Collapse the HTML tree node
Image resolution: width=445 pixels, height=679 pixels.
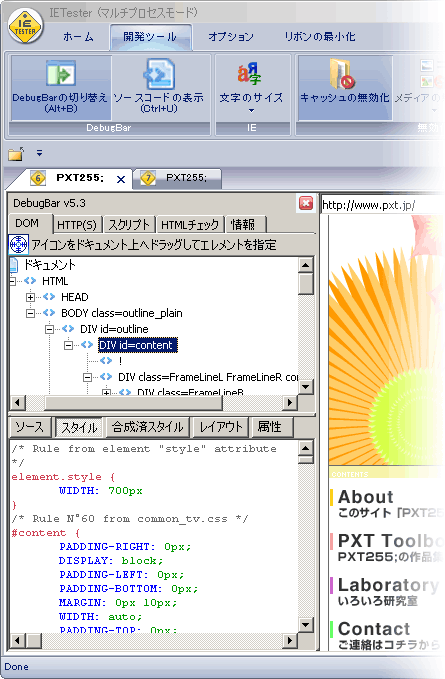(12, 281)
